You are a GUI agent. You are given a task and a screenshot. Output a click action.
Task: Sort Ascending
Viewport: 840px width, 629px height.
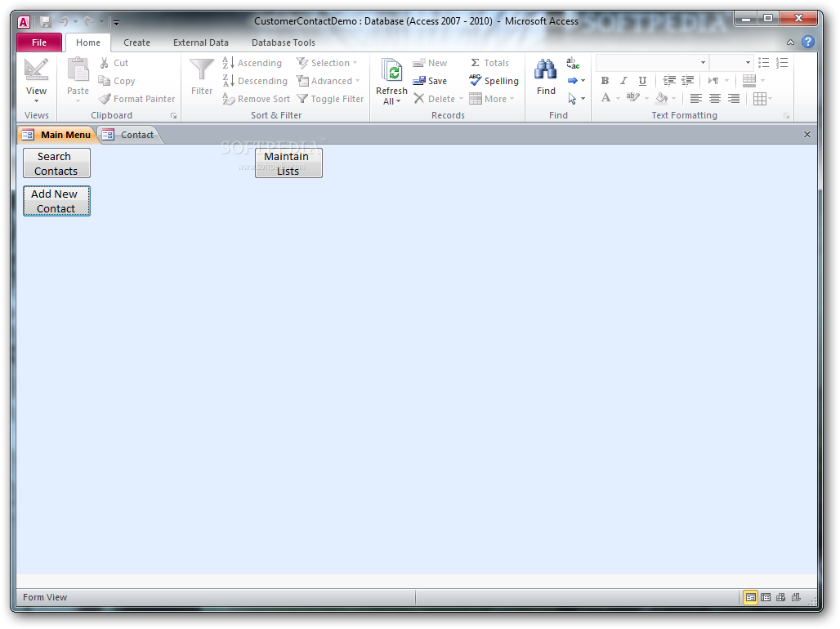point(252,63)
